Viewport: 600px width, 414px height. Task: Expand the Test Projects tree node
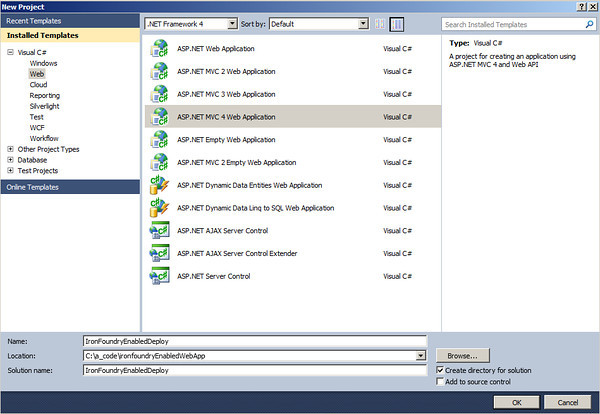(x=10, y=170)
